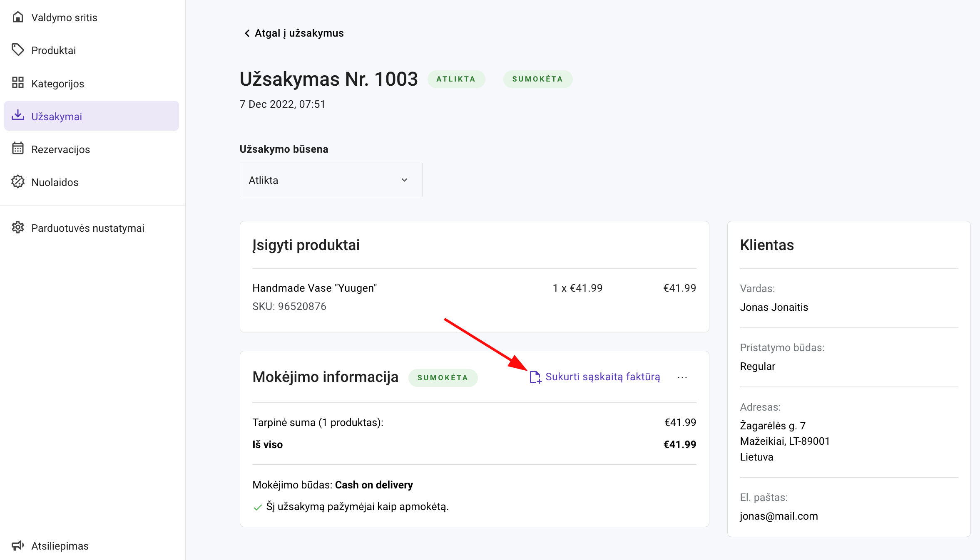The width and height of the screenshot is (980, 560).
Task: Select Nuolaidos in the sidebar
Action: click(55, 182)
